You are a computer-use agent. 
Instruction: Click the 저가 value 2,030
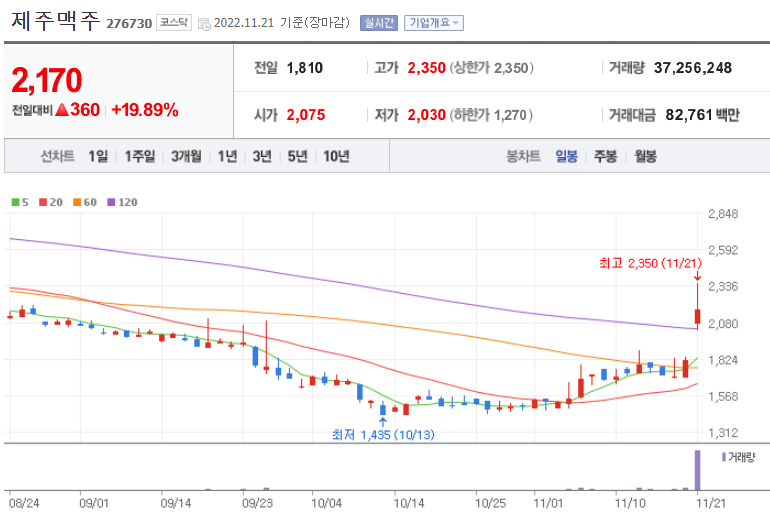point(426,115)
